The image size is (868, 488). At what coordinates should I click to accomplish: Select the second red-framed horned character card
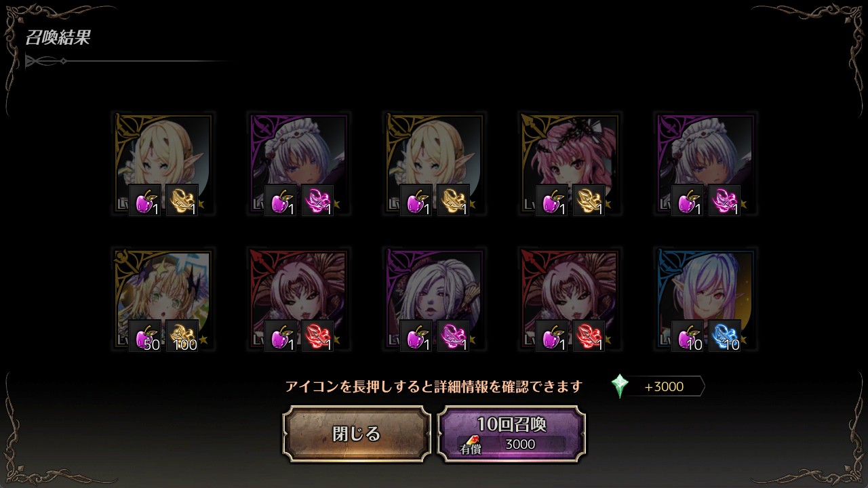click(x=570, y=299)
